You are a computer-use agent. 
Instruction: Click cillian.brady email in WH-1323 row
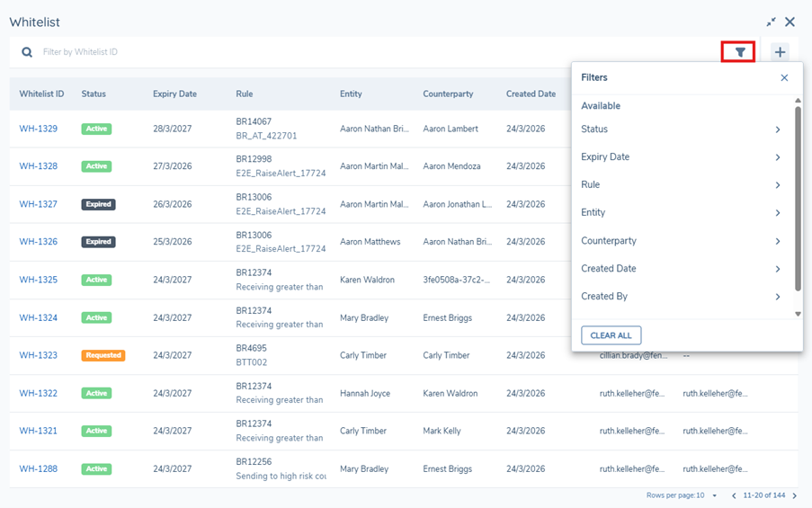pos(633,355)
